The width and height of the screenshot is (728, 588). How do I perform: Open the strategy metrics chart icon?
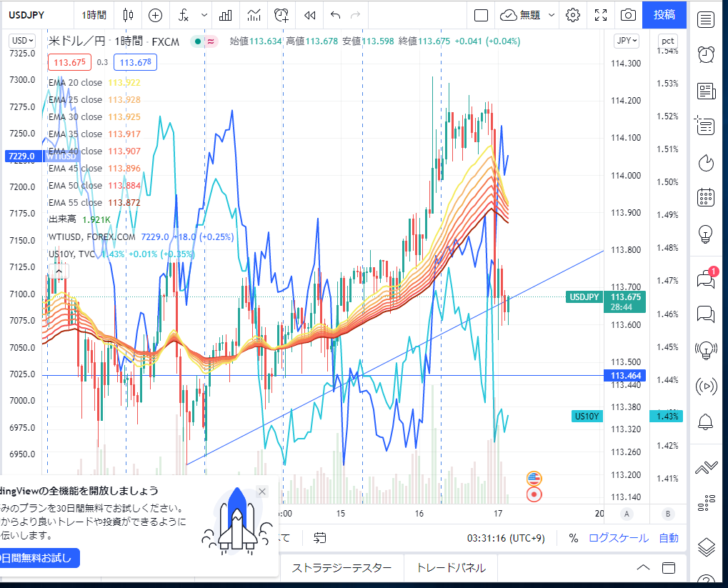254,15
